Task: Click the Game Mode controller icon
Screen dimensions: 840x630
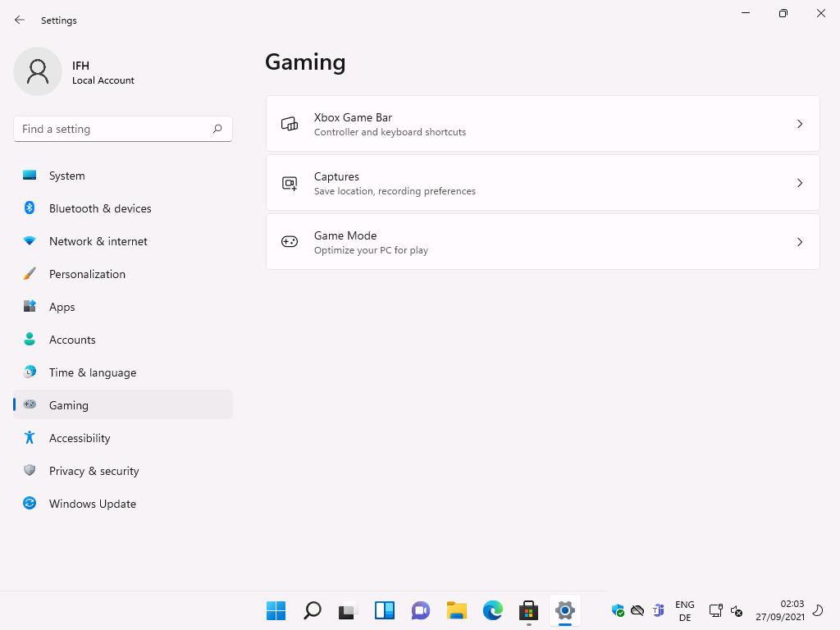Action: pos(290,242)
